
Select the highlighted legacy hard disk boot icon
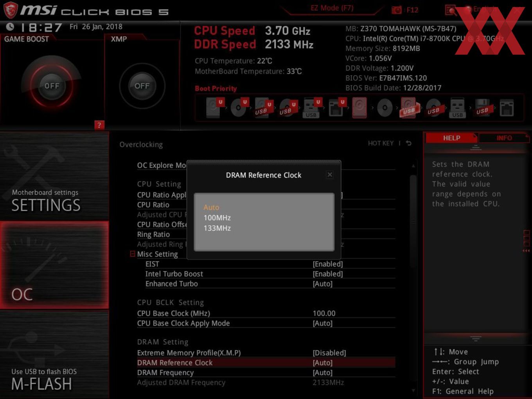pyautogui.click(x=359, y=108)
